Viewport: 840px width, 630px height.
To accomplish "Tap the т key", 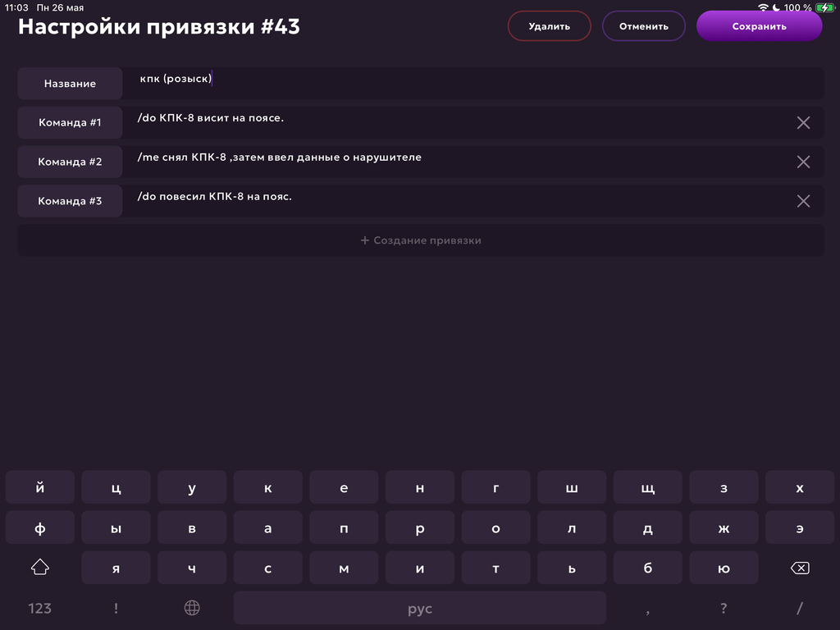I will point(496,568).
